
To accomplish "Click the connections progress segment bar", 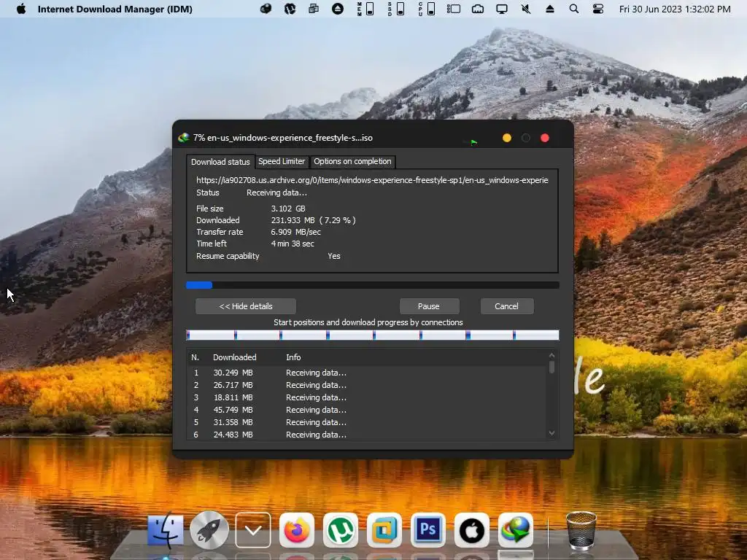I will click(x=373, y=335).
